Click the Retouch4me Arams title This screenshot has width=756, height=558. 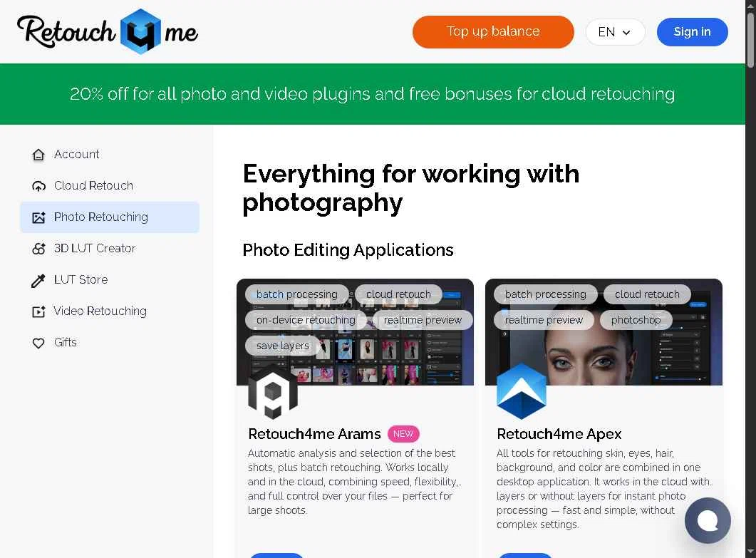point(314,434)
